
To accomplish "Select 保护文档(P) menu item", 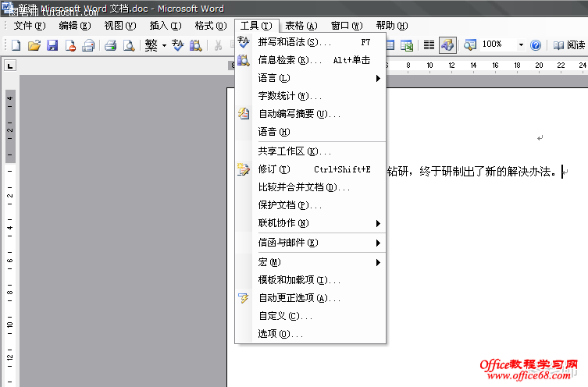I will click(311, 205).
